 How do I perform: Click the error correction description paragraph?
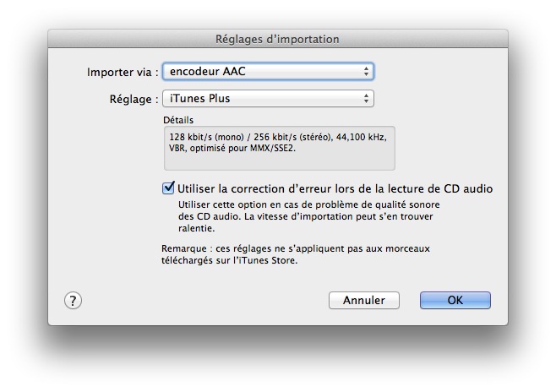[x=308, y=216]
